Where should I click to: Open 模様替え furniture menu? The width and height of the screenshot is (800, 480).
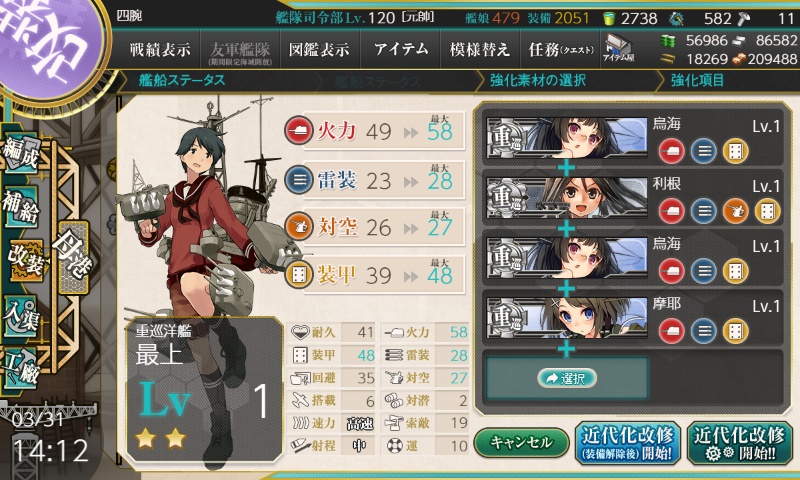pyautogui.click(x=480, y=49)
